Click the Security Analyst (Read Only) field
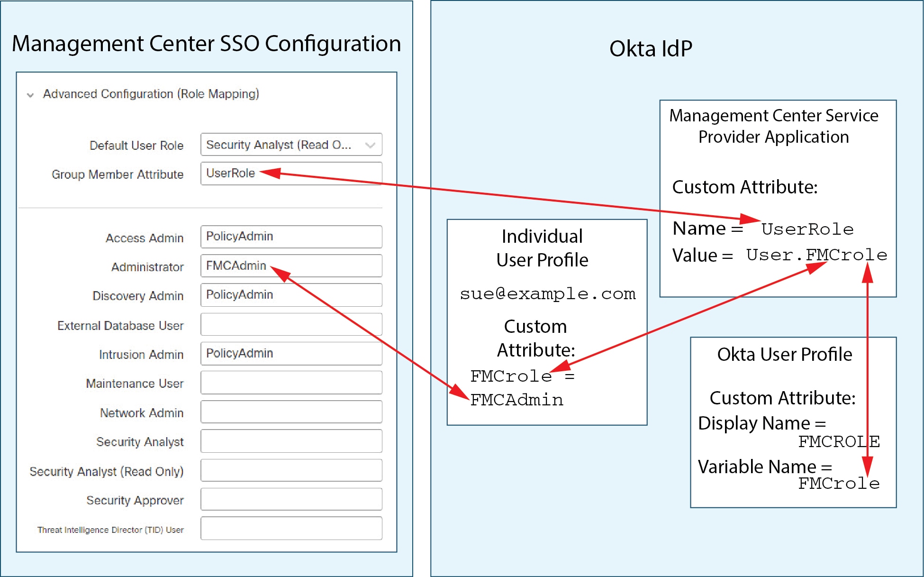Image resolution: width=924 pixels, height=577 pixels. 291,471
